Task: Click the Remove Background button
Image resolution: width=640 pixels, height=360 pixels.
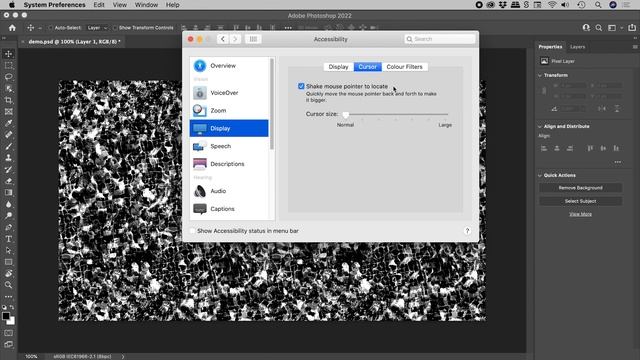Action: 580,188
